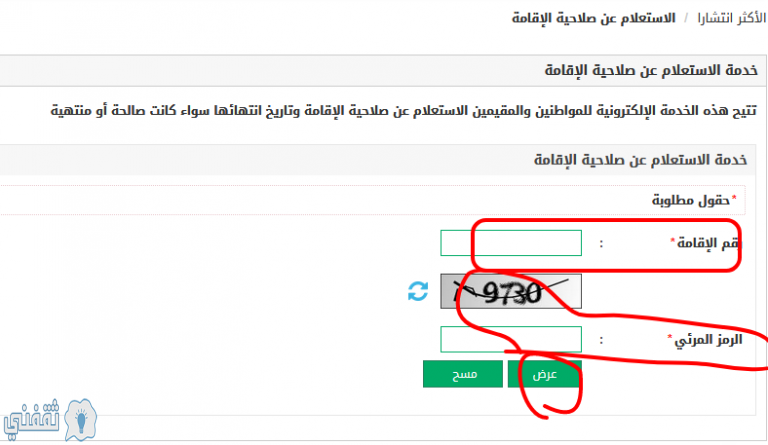768x445 pixels.
Task: Click the red asterisk beside الرمز المرئي
Action: coord(670,337)
